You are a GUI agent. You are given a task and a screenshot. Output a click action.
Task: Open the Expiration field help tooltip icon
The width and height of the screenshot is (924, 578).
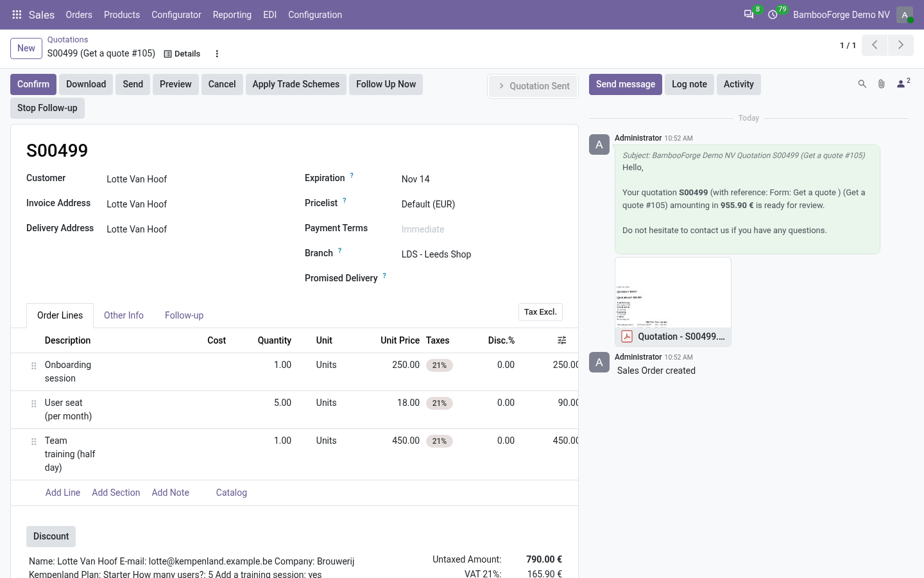352,175
